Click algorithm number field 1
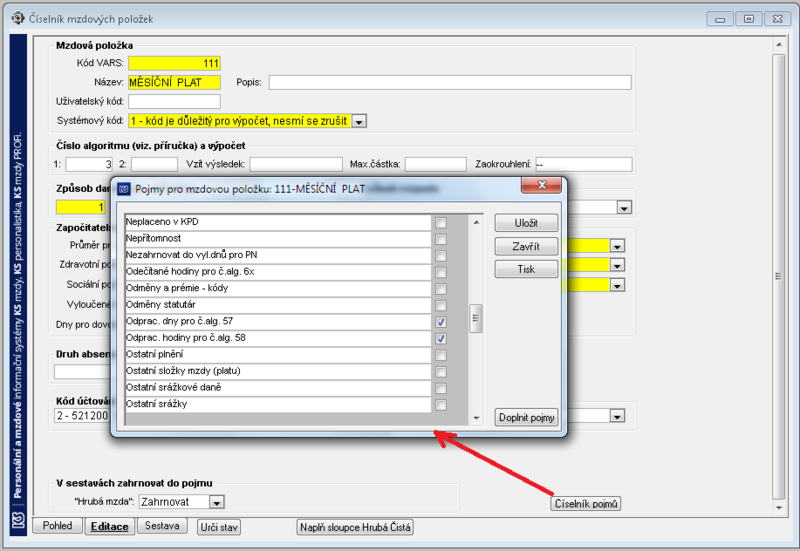The width and height of the screenshot is (800, 551). [89, 164]
